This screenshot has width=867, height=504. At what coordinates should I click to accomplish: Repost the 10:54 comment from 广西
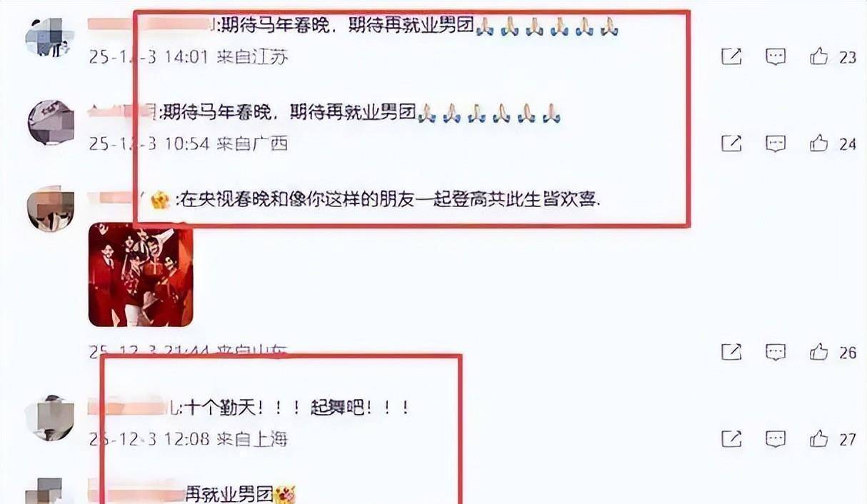pyautogui.click(x=731, y=143)
